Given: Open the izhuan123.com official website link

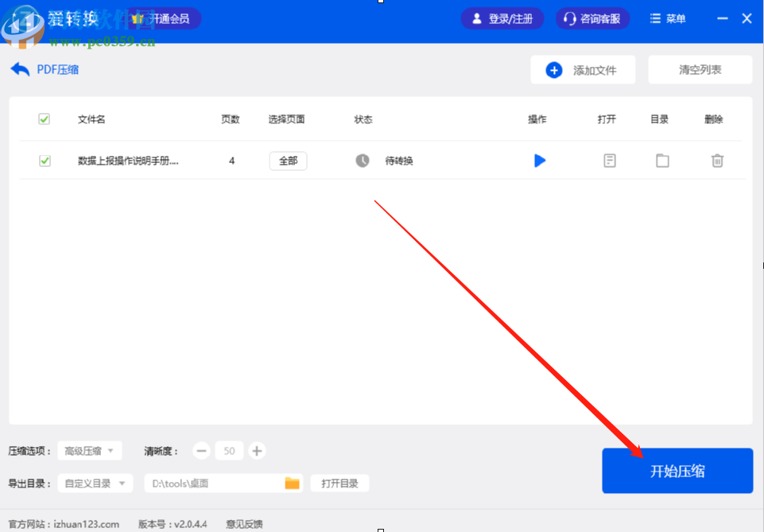Looking at the screenshot, I should (86, 524).
